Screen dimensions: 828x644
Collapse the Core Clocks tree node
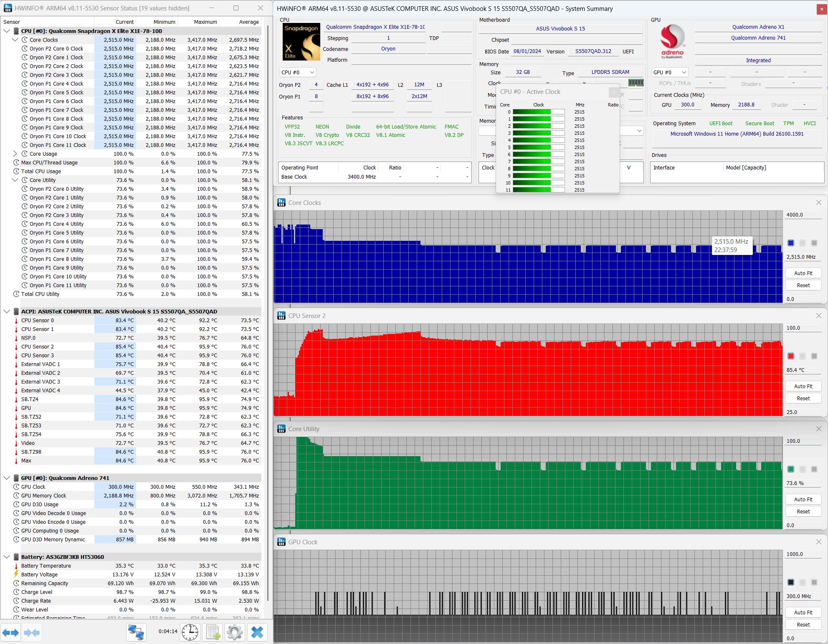tap(15, 40)
